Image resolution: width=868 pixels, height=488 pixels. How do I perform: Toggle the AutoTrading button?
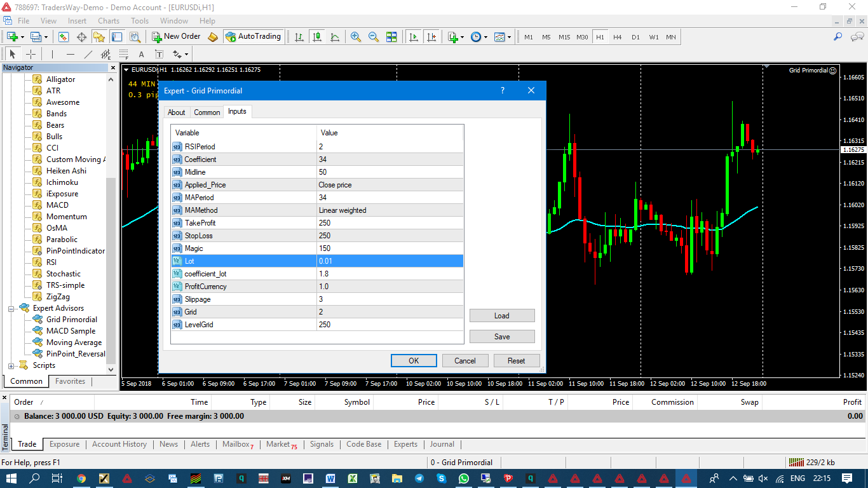pyautogui.click(x=253, y=37)
